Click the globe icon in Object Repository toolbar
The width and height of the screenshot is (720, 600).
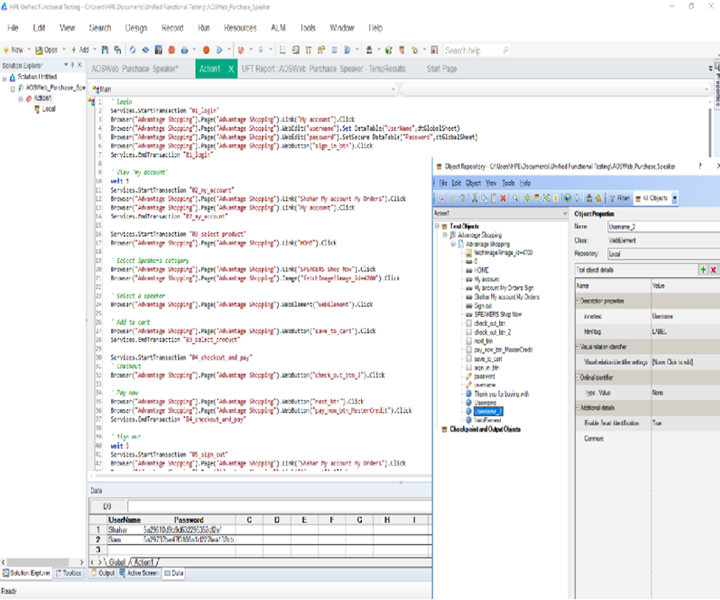pyautogui.click(x=568, y=198)
